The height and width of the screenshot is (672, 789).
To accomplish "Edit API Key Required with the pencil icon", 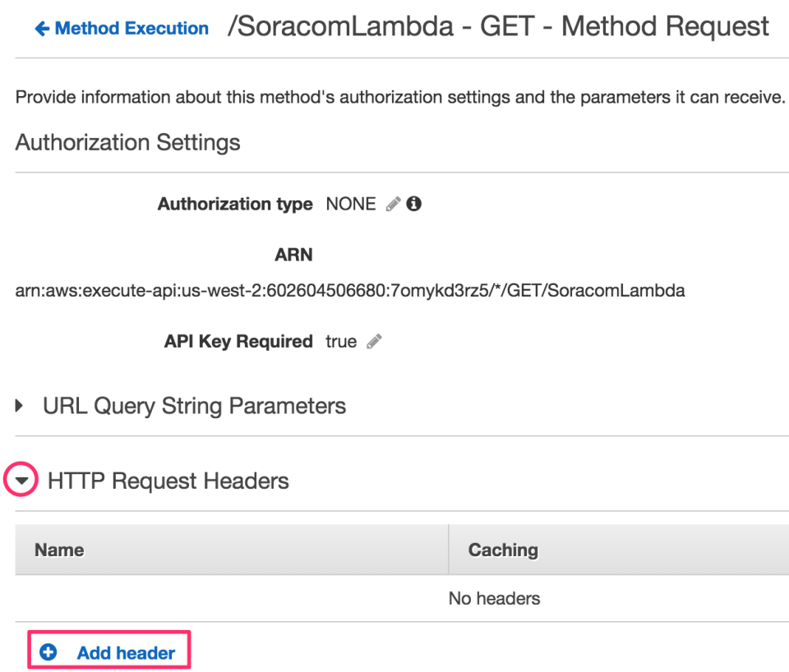I will point(374,342).
